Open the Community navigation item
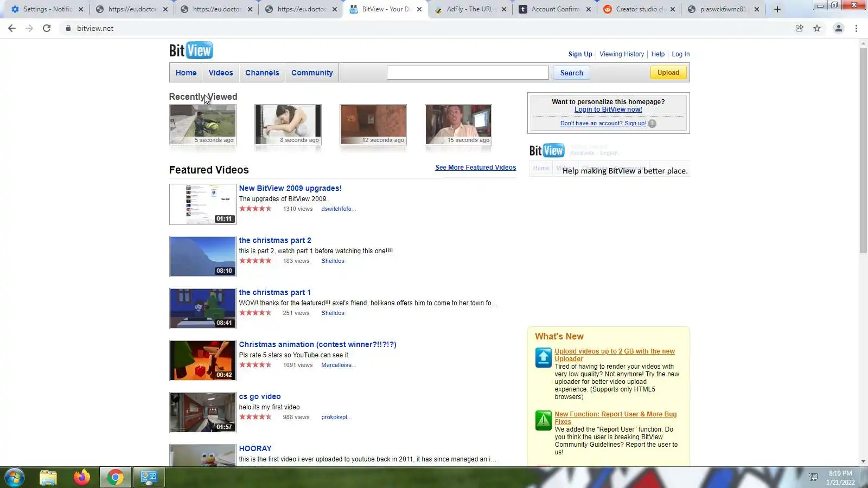This screenshot has width=868, height=488. (312, 73)
